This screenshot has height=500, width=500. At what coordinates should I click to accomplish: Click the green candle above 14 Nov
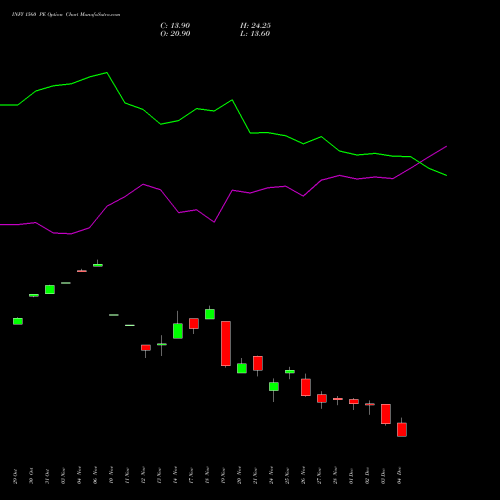tap(178, 331)
